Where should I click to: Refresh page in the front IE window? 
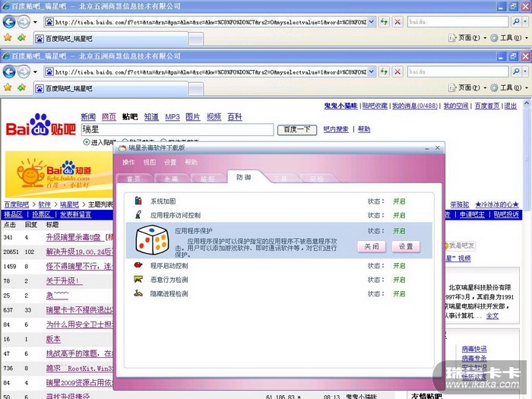click(384, 71)
